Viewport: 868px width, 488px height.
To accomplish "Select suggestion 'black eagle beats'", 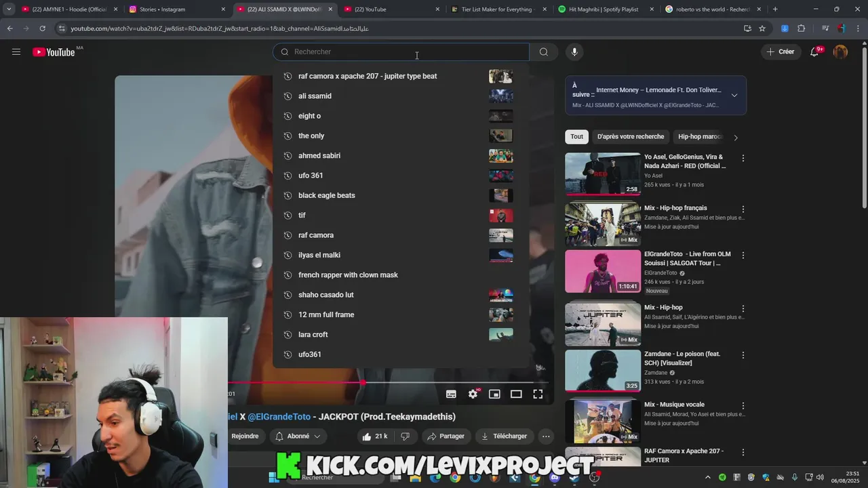I will click(x=401, y=195).
